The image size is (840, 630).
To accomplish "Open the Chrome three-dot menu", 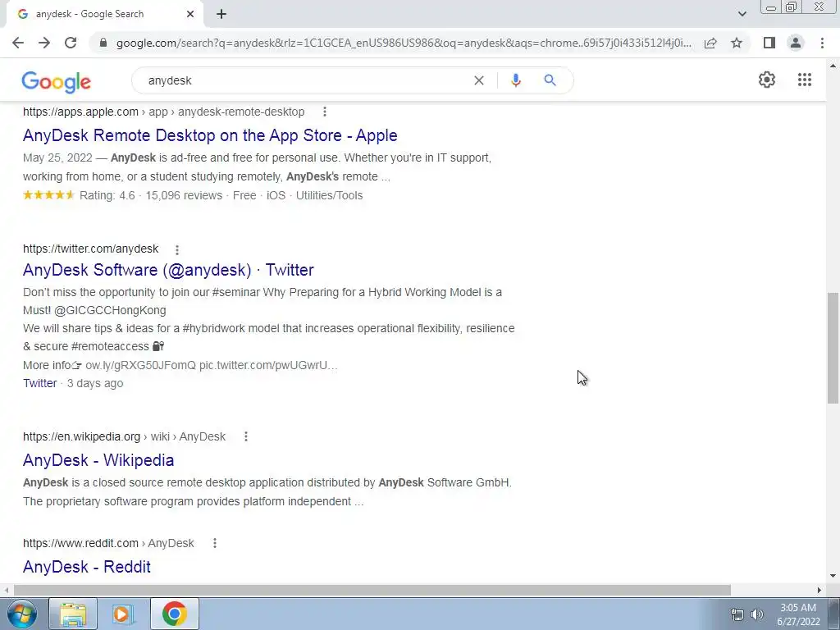I will 822,43.
